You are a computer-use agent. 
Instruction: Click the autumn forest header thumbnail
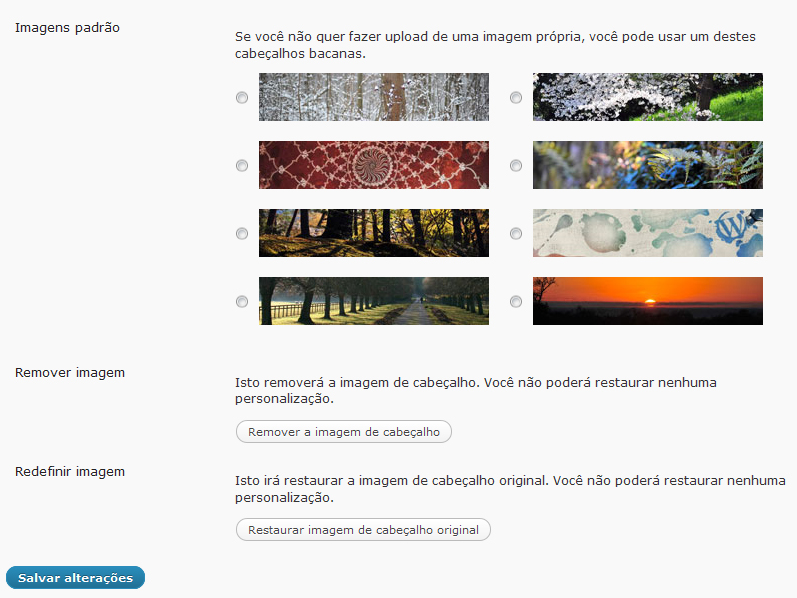click(374, 233)
